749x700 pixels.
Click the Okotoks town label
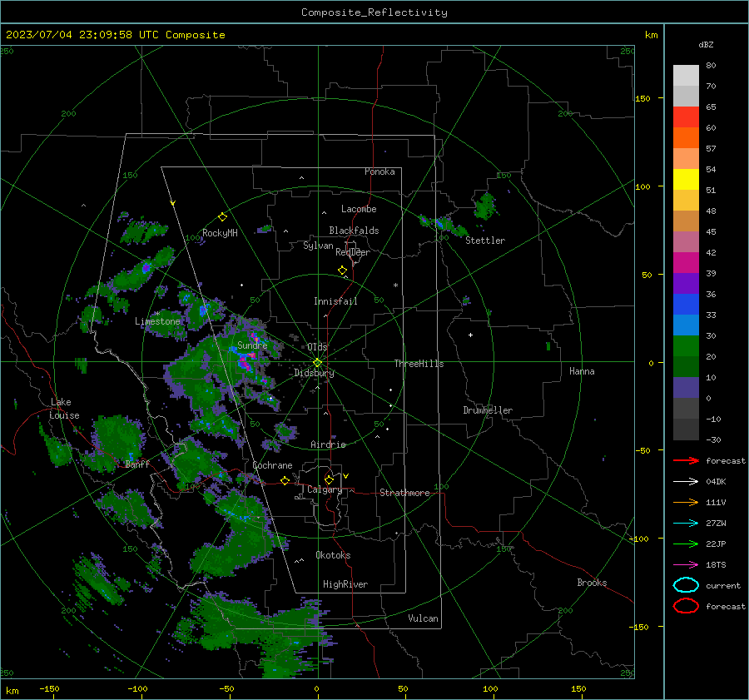coord(333,555)
